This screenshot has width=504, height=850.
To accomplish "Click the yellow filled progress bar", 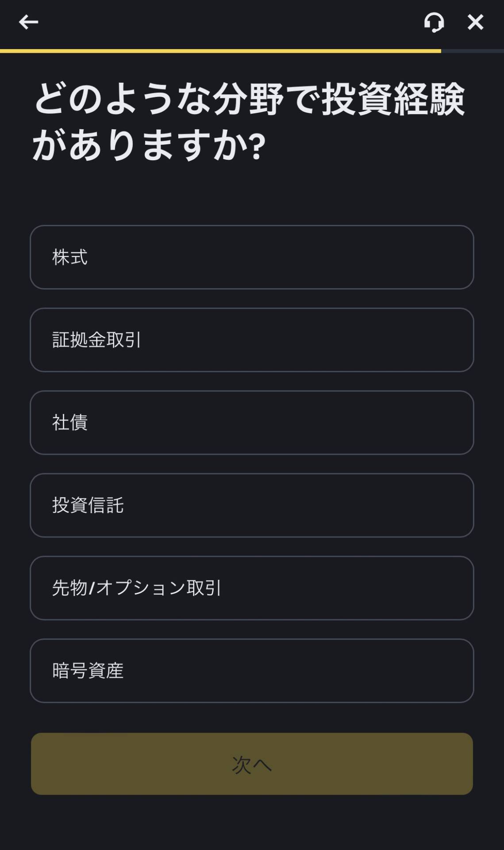I will [x=220, y=51].
